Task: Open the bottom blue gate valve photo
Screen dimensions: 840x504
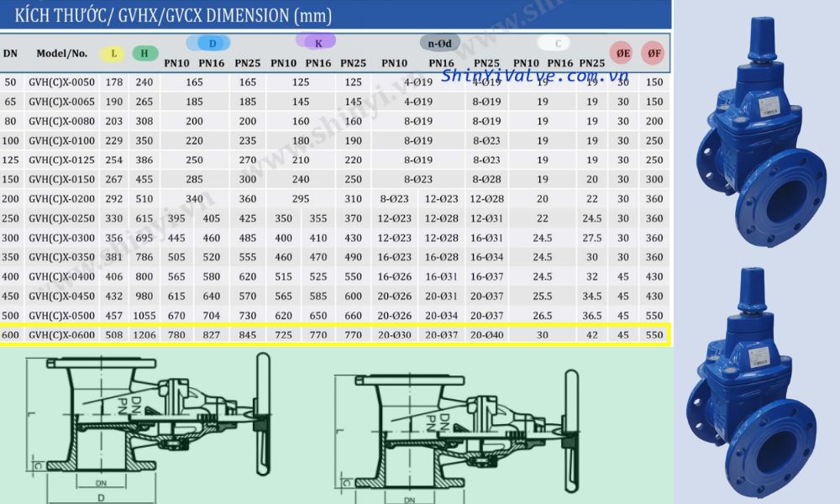Action: point(751,383)
